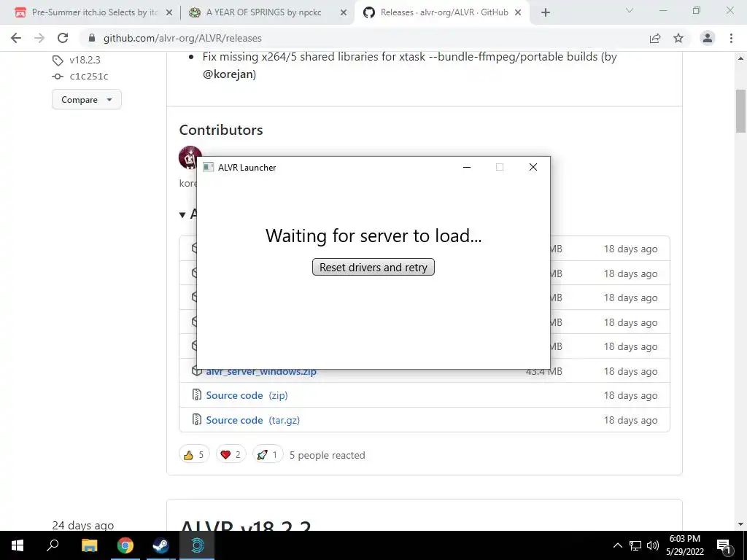This screenshot has height=560, width=747.
Task: Select the Releases alvr-org/ALVR GitHub tab
Action: click(443, 12)
